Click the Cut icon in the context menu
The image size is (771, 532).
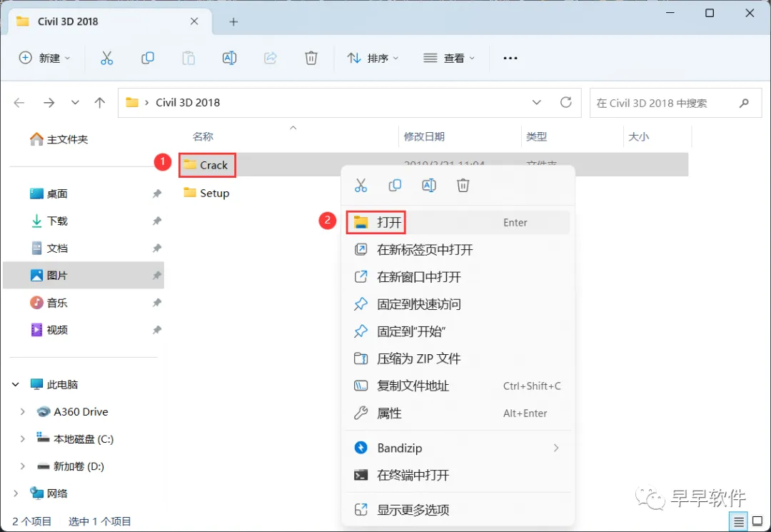point(361,186)
